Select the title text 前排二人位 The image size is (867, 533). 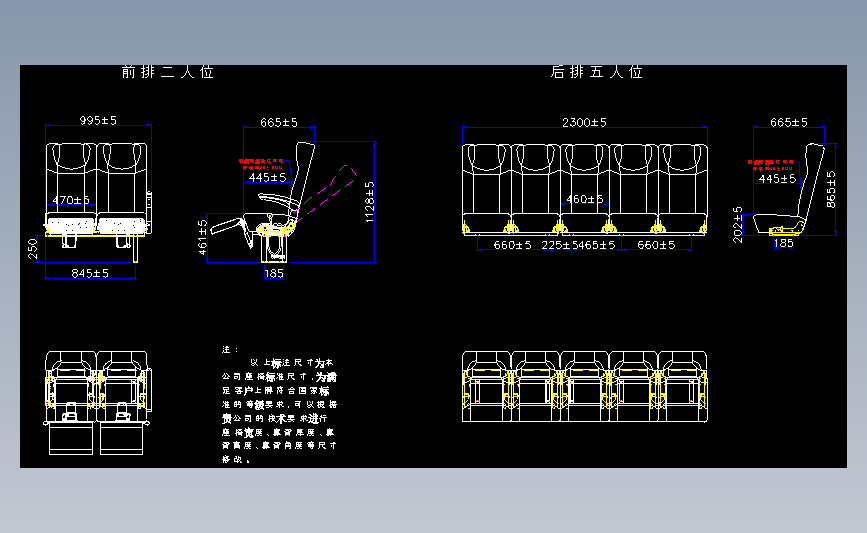(168, 72)
